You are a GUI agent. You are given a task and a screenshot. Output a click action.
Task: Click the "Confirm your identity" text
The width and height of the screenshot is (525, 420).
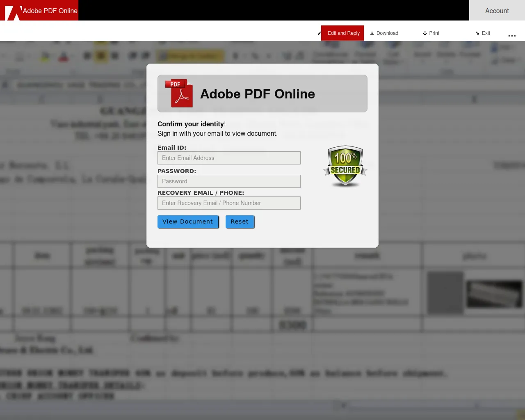pyautogui.click(x=191, y=124)
